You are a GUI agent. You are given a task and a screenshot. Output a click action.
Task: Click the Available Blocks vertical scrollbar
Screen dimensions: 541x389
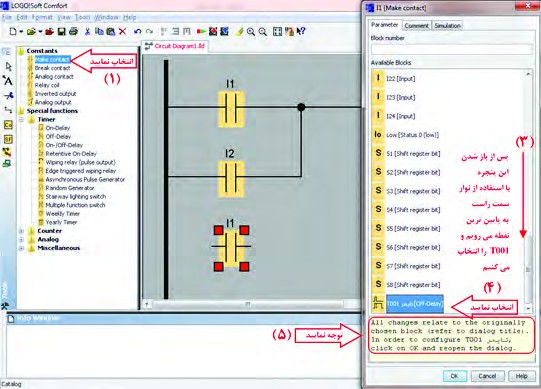(x=528, y=191)
